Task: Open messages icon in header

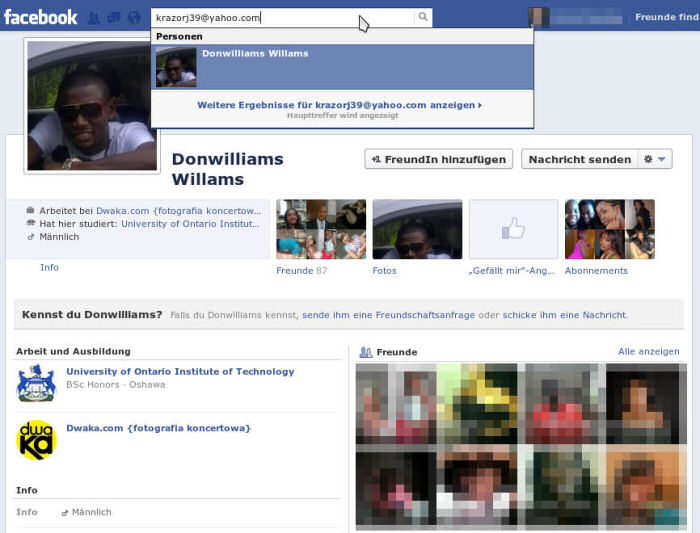Action: [114, 17]
